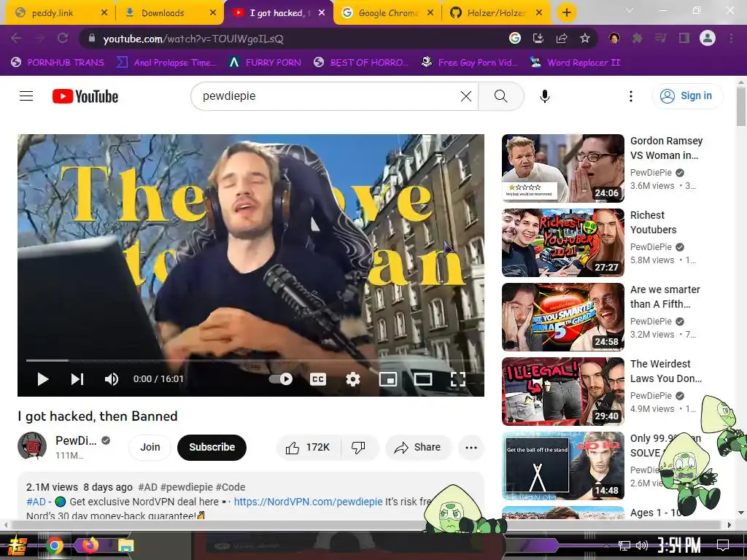747x560 pixels.
Task: Subscribe to PewDiePie channel
Action: (212, 447)
